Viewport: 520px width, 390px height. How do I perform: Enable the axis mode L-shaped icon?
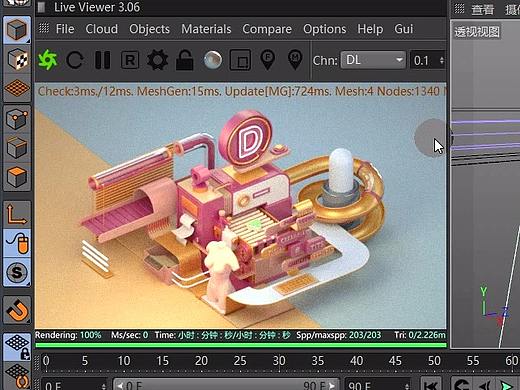tap(17, 214)
